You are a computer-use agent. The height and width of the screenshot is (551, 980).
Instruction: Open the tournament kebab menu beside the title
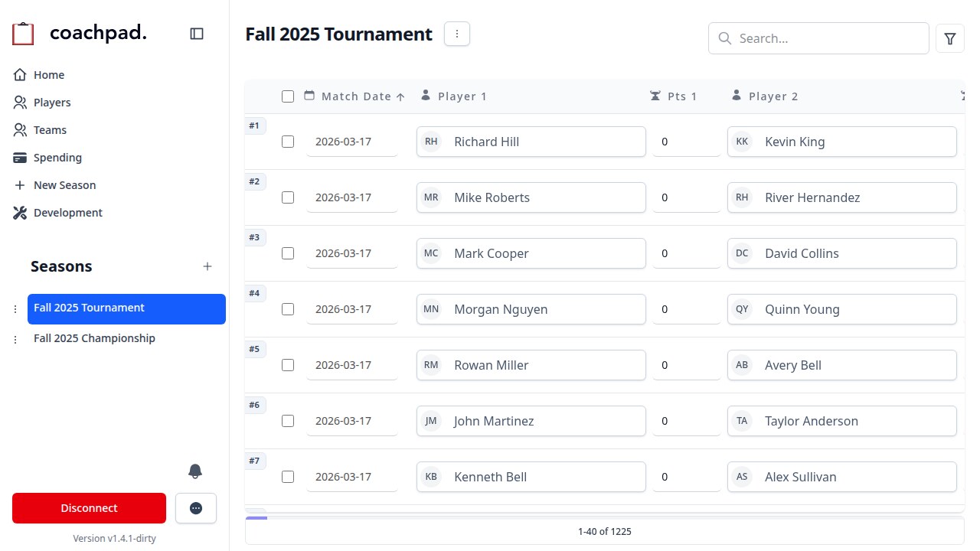(x=457, y=34)
